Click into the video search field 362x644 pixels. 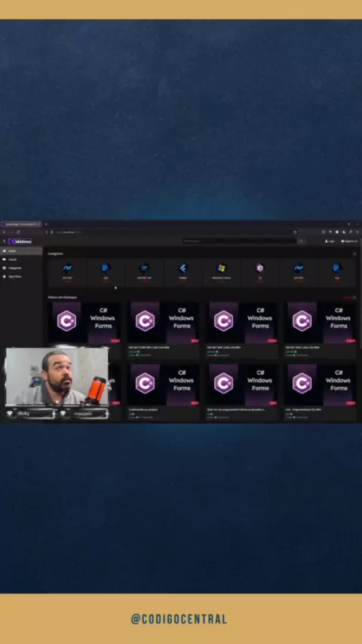[x=240, y=241]
